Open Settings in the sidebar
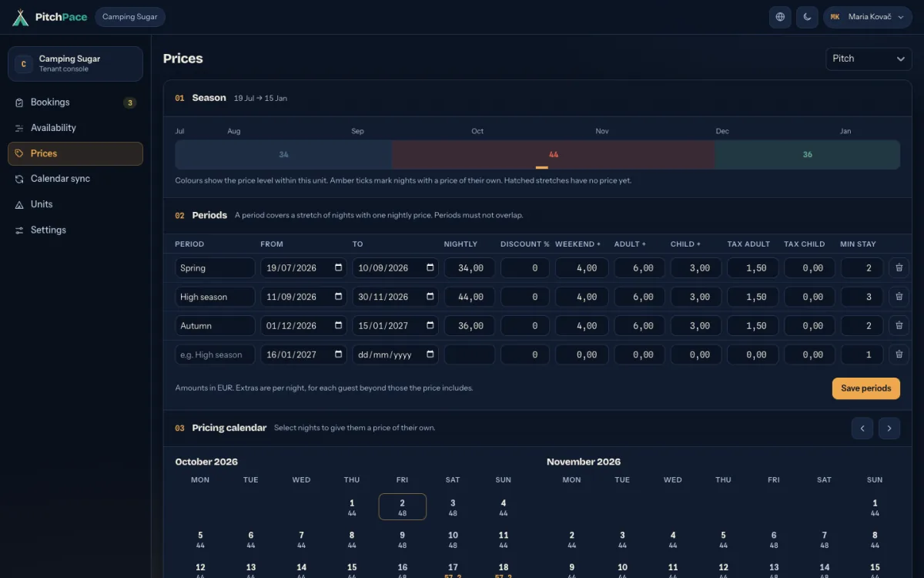Image resolution: width=924 pixels, height=578 pixels. coord(75,230)
